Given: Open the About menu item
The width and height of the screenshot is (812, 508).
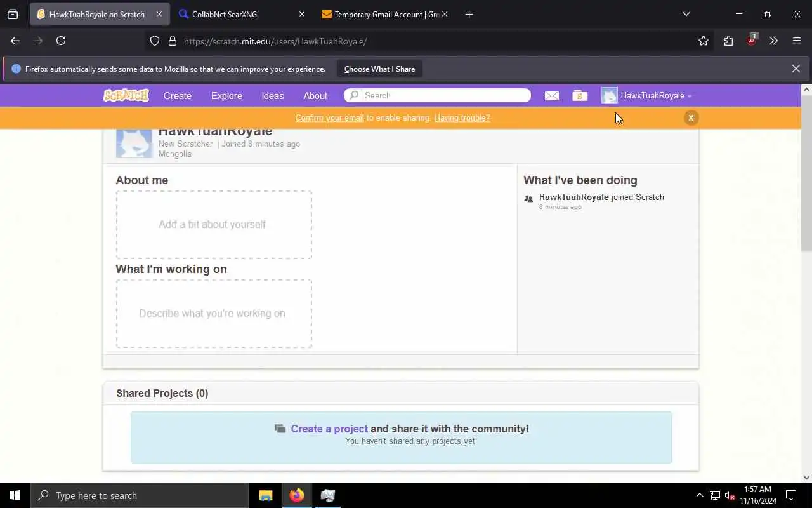Looking at the screenshot, I should pos(315,96).
